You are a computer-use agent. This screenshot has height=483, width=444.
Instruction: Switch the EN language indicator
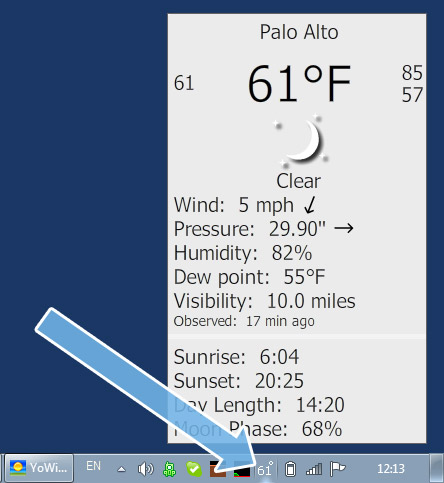(93, 466)
